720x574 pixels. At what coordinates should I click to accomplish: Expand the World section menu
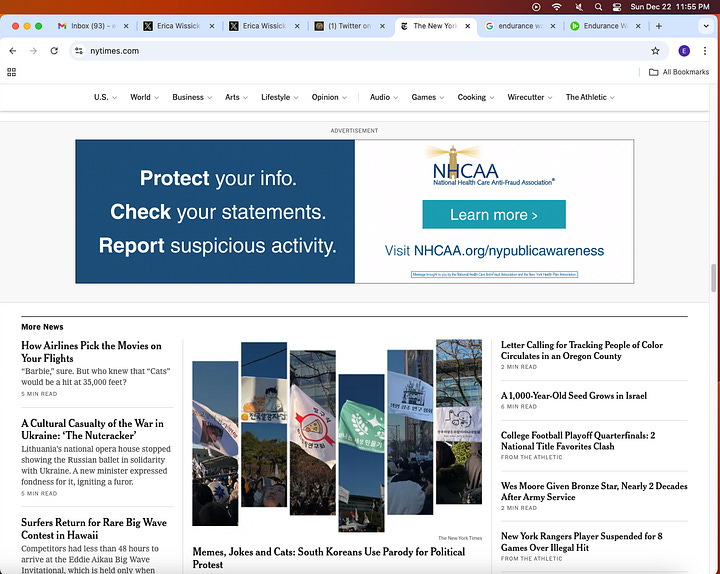pos(144,97)
